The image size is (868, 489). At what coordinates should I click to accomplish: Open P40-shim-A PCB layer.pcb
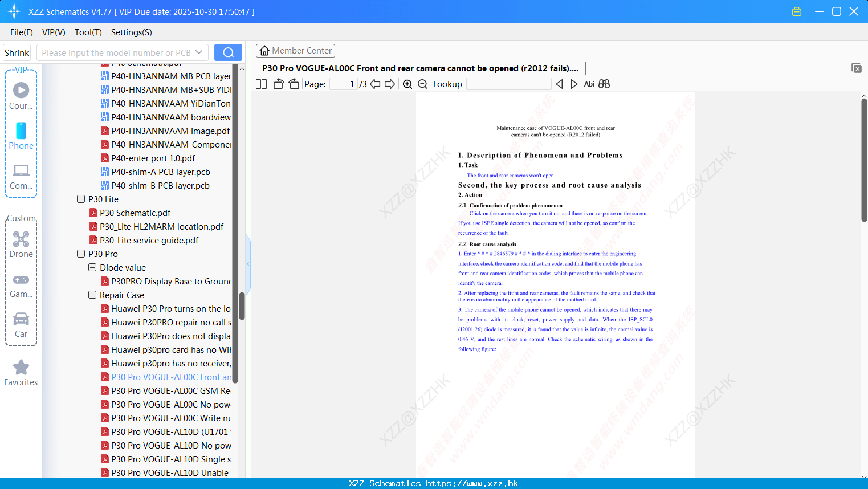(x=156, y=172)
